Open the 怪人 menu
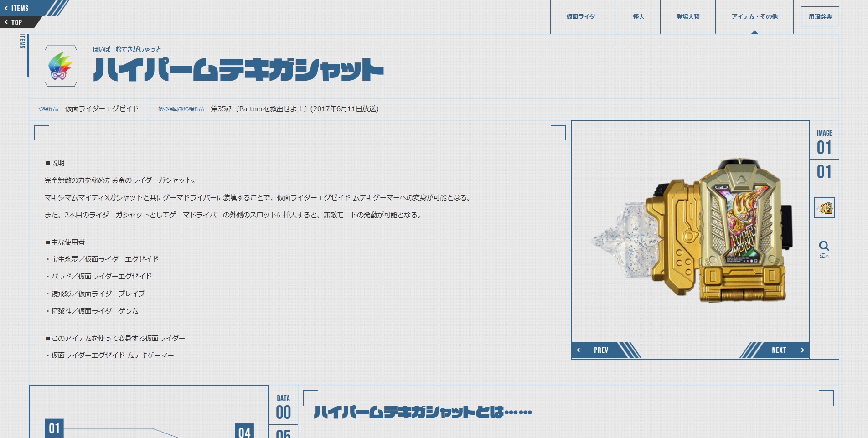The image size is (868, 438). pos(638,17)
